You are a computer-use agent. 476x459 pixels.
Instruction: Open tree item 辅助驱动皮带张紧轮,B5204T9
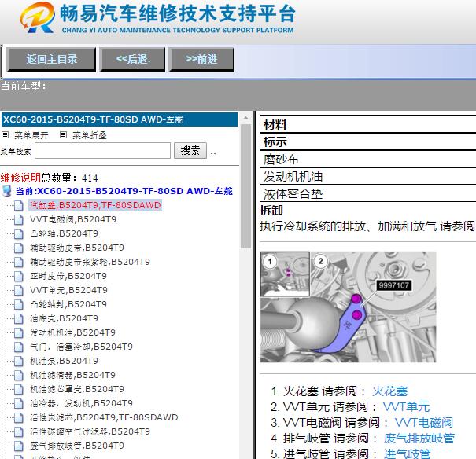[90, 262]
